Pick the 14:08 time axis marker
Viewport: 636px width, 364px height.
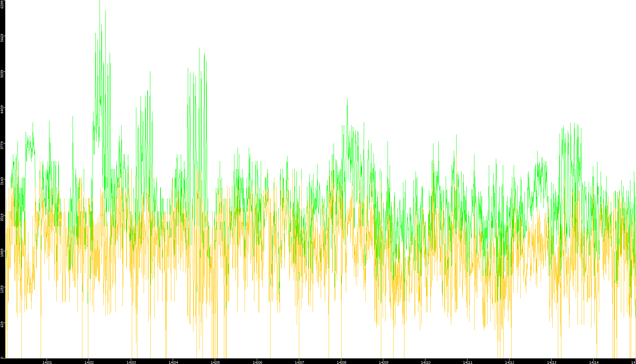coord(341,362)
